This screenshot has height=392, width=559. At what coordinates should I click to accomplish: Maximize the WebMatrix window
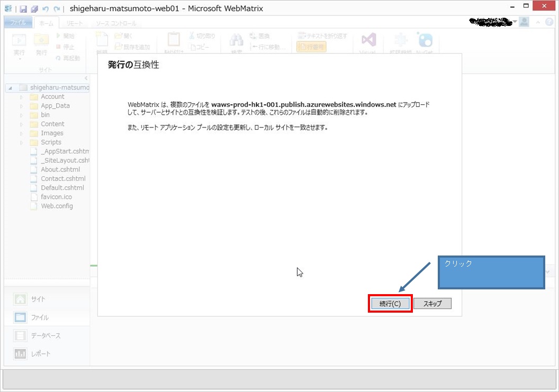pyautogui.click(x=526, y=6)
